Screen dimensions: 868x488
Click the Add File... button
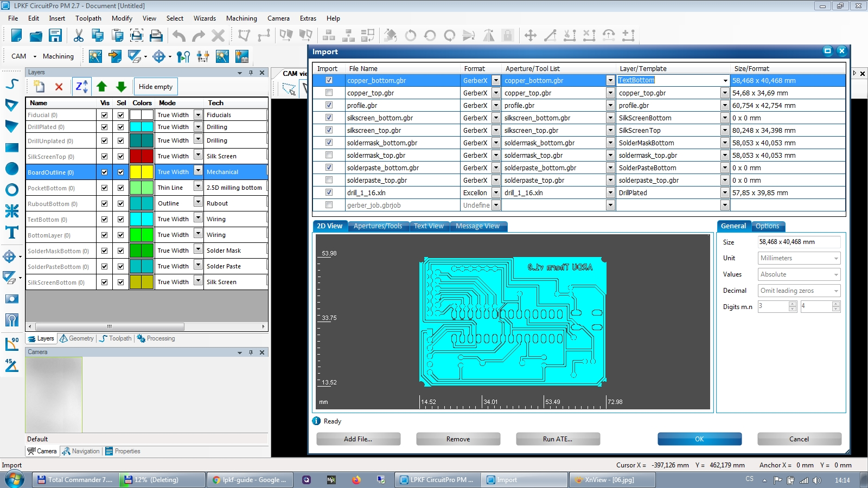[358, 439]
